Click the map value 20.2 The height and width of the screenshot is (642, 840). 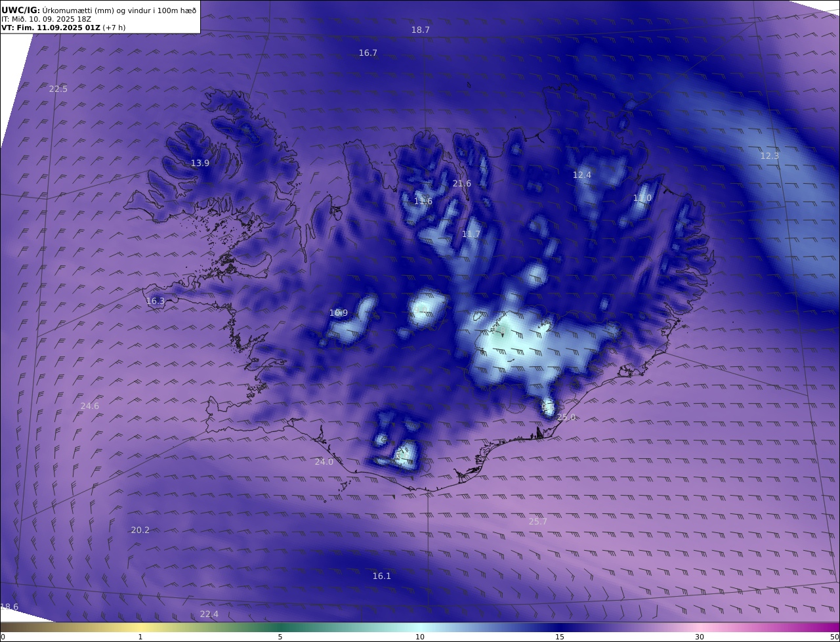click(140, 530)
